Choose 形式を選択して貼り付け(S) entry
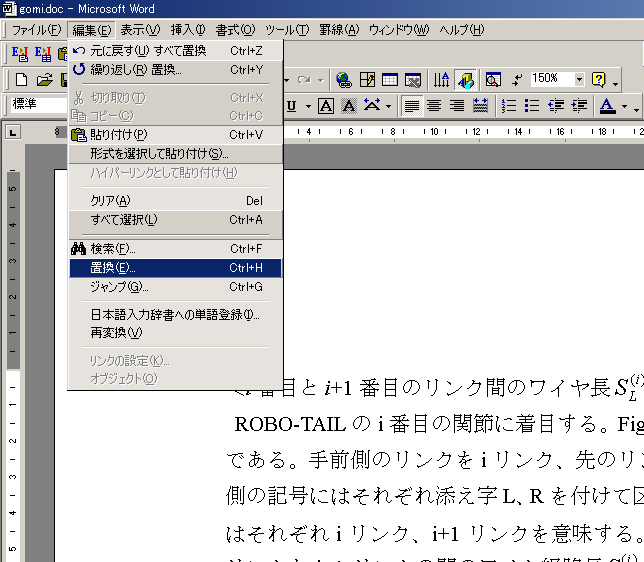Viewport: 644px width, 562px height. 176,154
